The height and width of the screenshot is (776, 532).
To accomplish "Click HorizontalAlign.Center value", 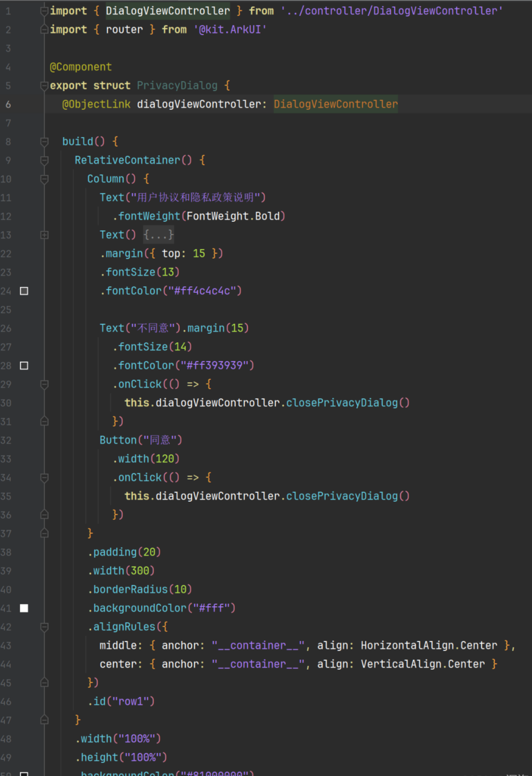I will click(429, 645).
